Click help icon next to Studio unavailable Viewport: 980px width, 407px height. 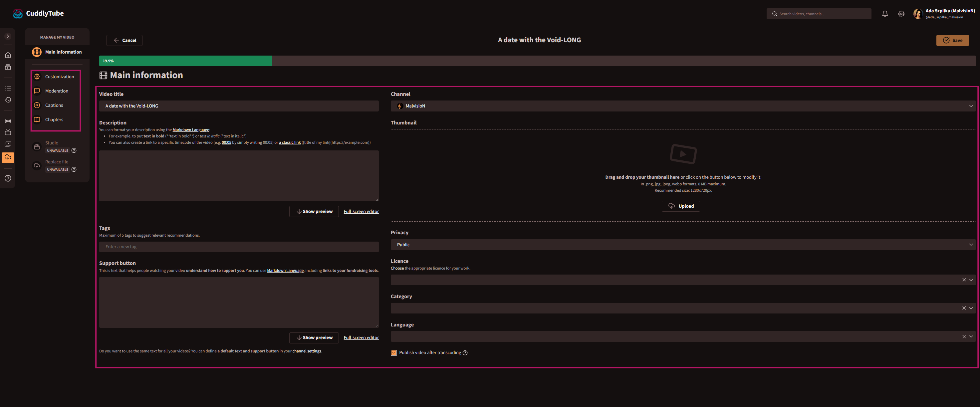click(74, 151)
